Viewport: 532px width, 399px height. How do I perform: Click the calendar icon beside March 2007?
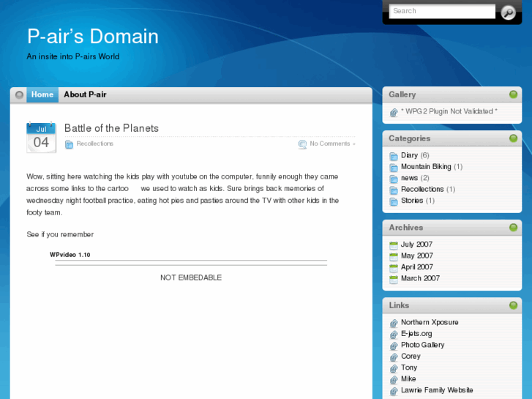[394, 280]
